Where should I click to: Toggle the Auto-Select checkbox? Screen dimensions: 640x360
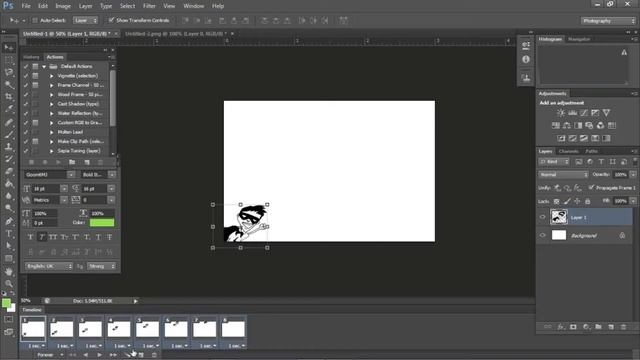pyautogui.click(x=35, y=20)
